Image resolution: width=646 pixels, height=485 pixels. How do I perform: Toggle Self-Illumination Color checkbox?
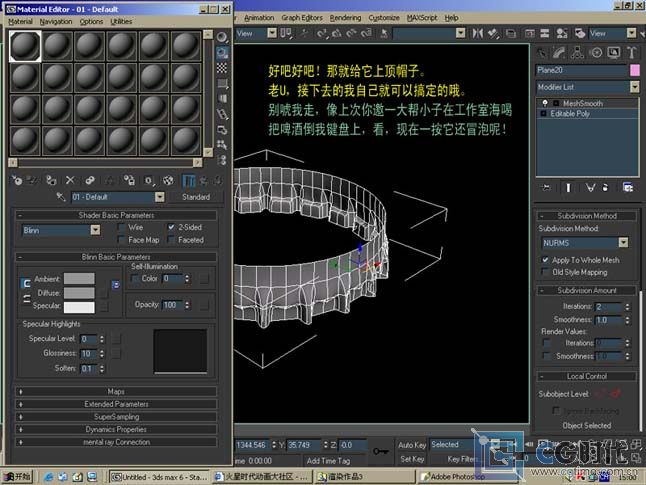pyautogui.click(x=135, y=279)
